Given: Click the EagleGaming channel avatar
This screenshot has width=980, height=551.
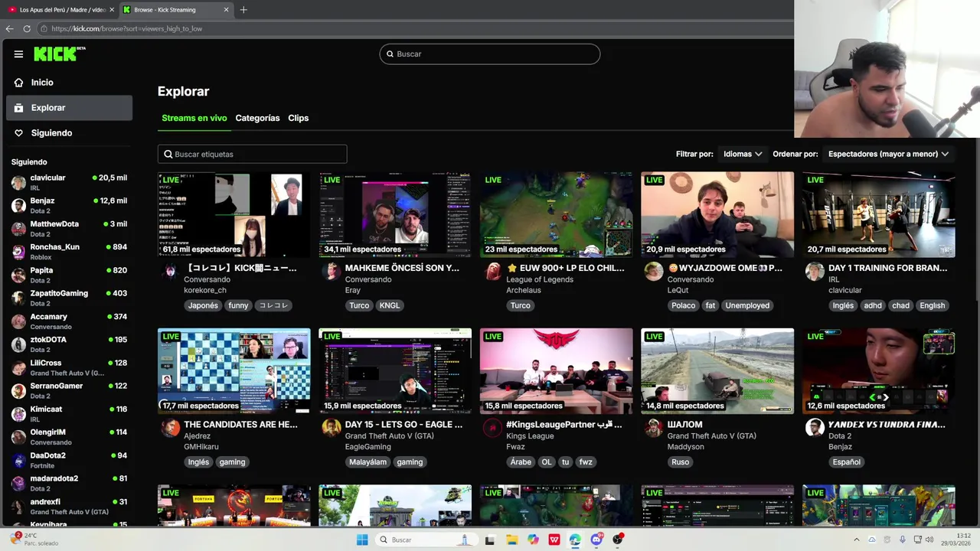Looking at the screenshot, I should [332, 428].
